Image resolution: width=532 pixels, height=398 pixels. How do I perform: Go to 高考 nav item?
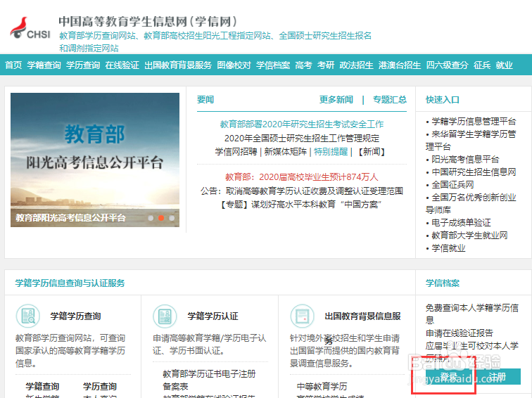click(x=304, y=65)
